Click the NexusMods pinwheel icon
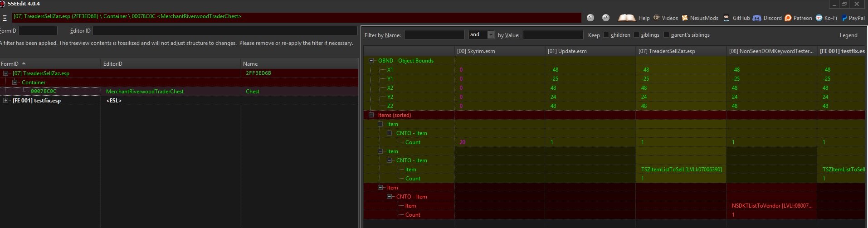Viewport: 868px width, 228px height. coord(685,18)
